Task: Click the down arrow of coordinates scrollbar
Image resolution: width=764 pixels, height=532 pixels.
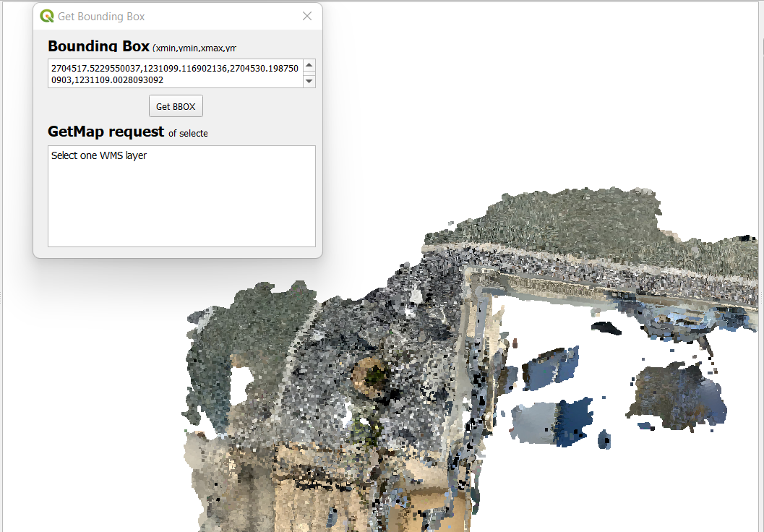Action: click(x=309, y=82)
